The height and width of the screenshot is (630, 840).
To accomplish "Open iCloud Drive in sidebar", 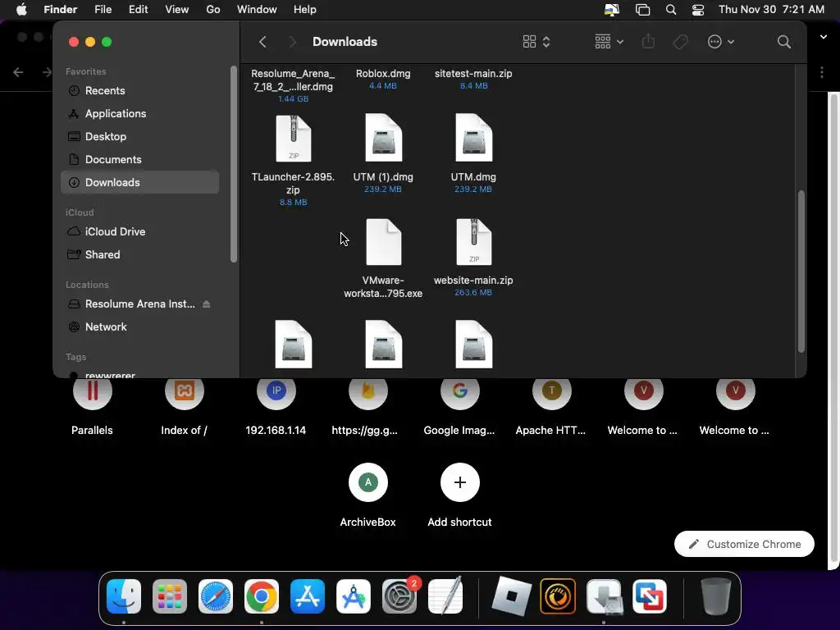I will [139, 231].
